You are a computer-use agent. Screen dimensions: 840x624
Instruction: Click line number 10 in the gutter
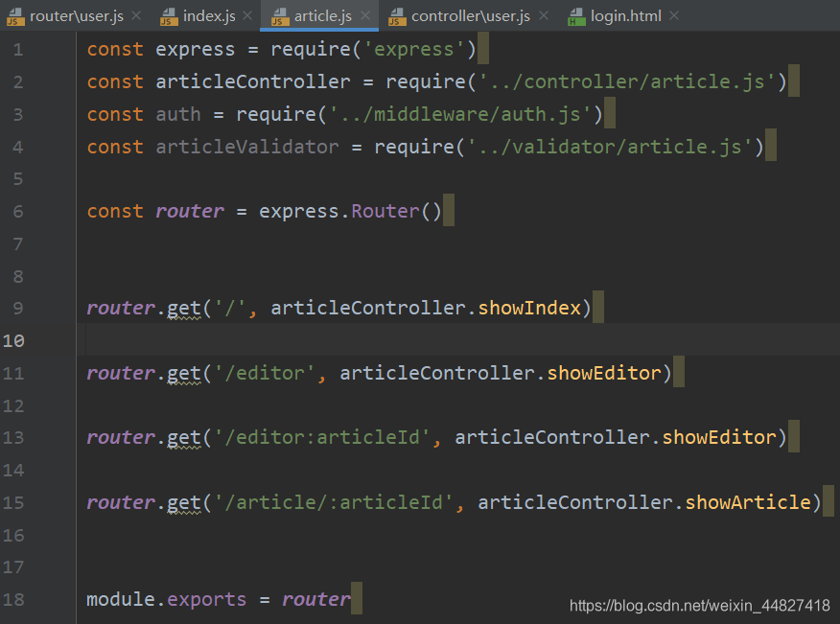click(13, 340)
